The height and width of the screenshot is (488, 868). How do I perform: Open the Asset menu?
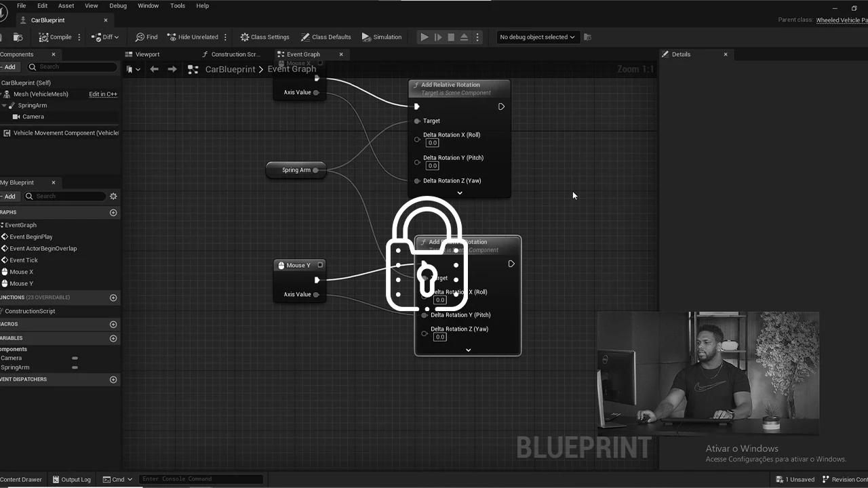(66, 5)
